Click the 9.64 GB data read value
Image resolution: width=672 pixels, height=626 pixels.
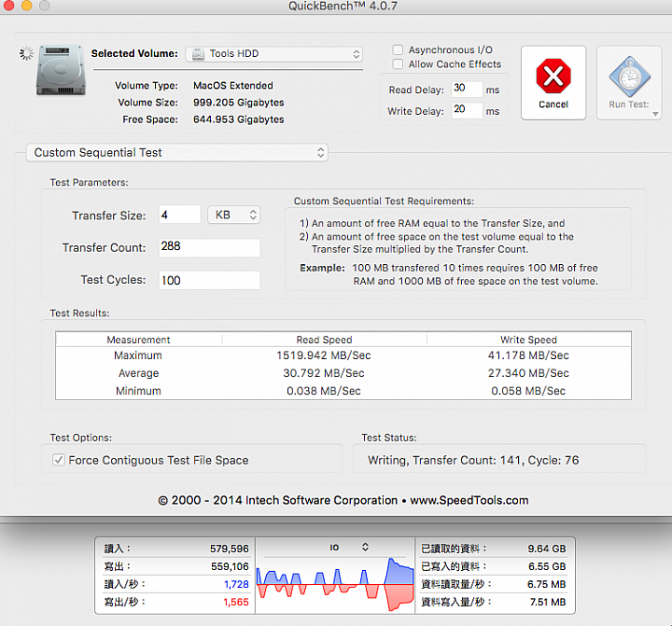click(x=547, y=549)
